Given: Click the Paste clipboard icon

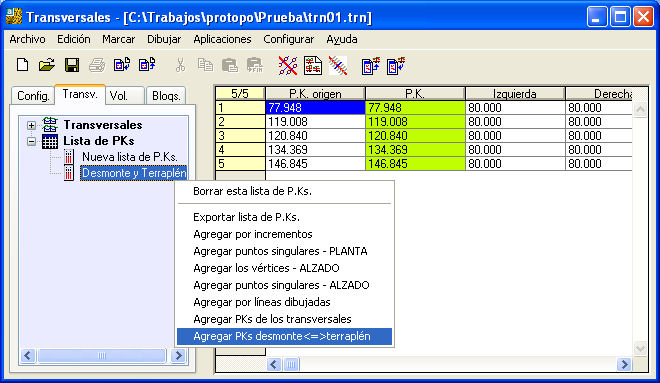Looking at the screenshot, I should pyautogui.click(x=230, y=65).
